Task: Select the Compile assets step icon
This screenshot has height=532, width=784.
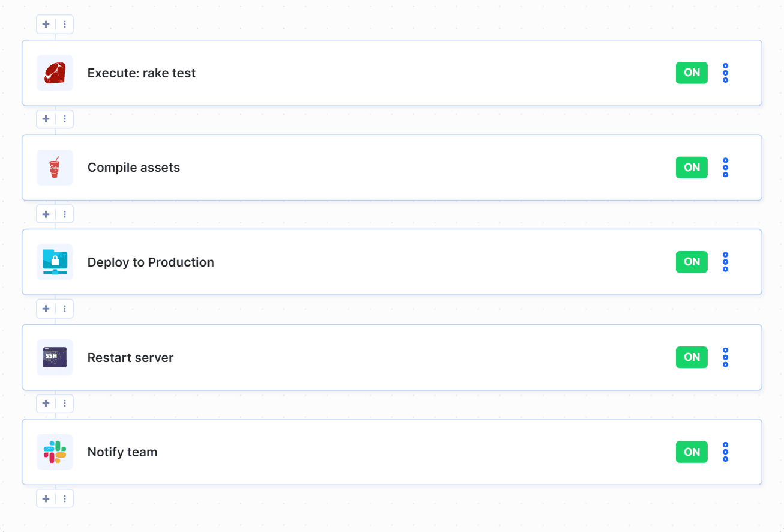Action: [55, 168]
